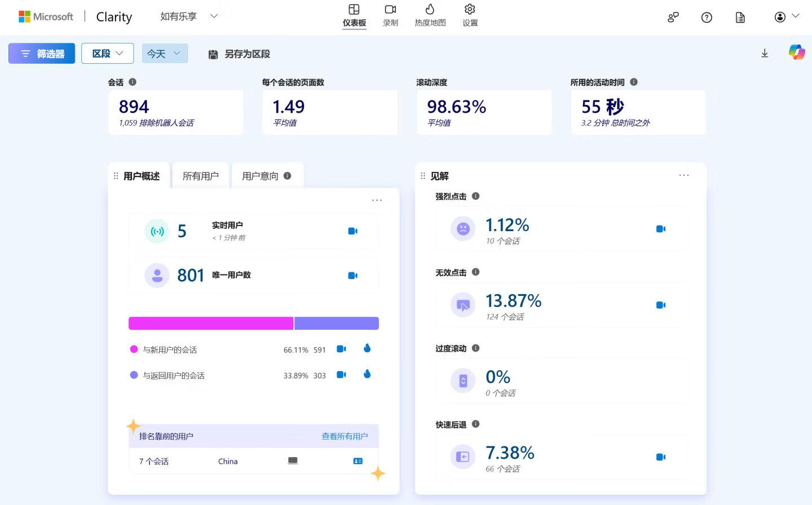Open recordings for quick back sessions

(x=661, y=457)
